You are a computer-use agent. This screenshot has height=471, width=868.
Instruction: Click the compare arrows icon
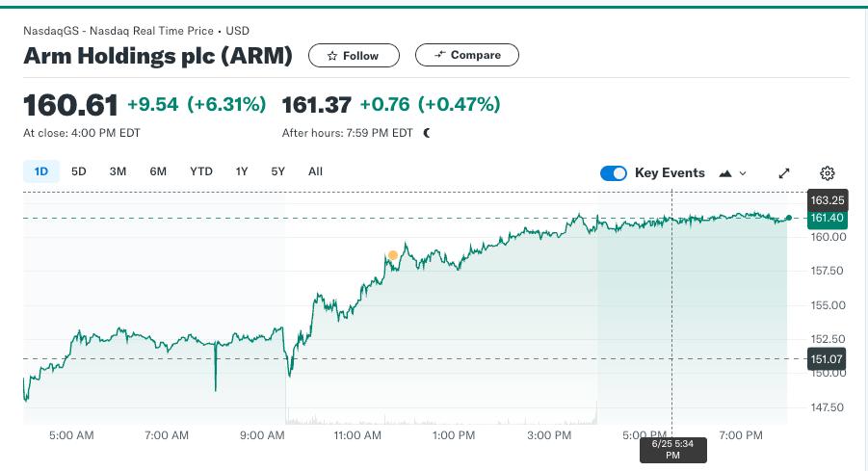pyautogui.click(x=440, y=54)
